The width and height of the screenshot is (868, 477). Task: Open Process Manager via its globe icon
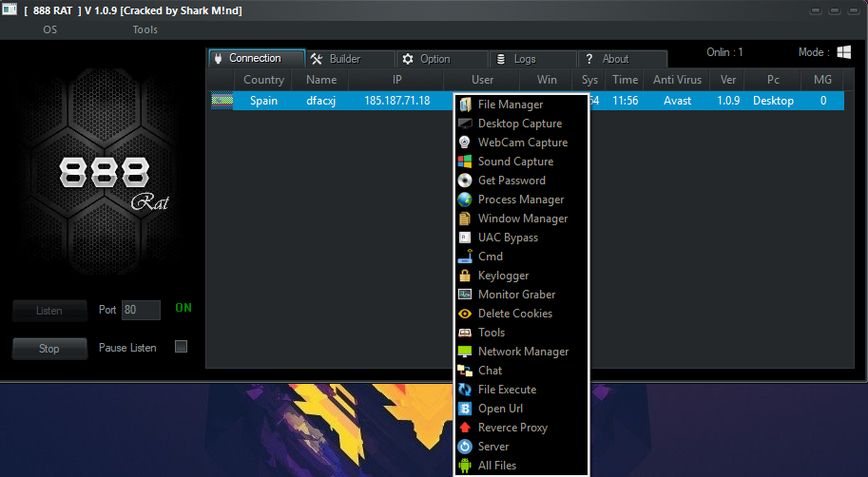465,200
